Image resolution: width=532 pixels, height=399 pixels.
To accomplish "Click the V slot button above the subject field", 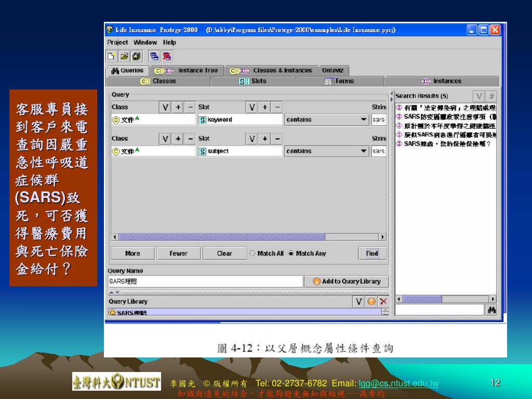I will (252, 139).
